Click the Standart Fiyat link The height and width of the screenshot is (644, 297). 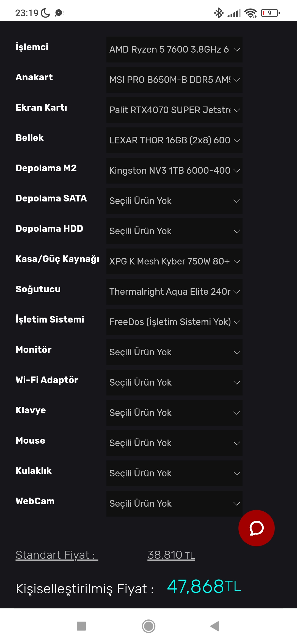click(57, 555)
